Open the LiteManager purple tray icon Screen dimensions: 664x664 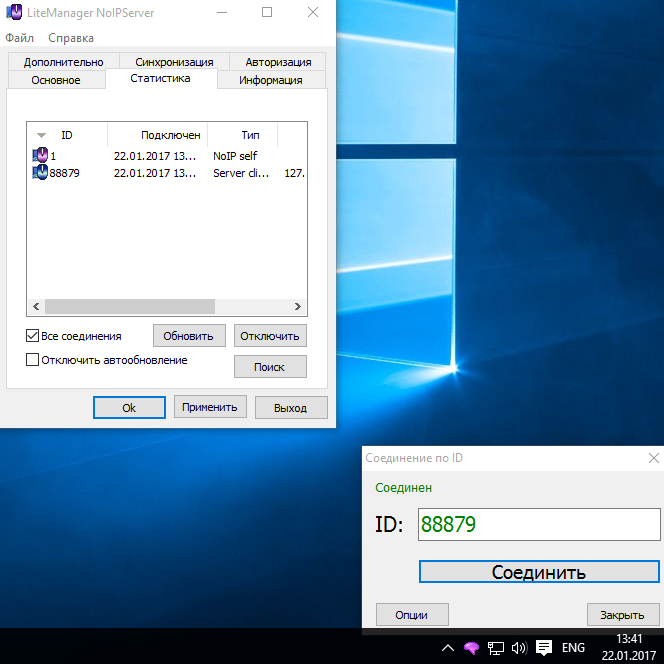(471, 647)
